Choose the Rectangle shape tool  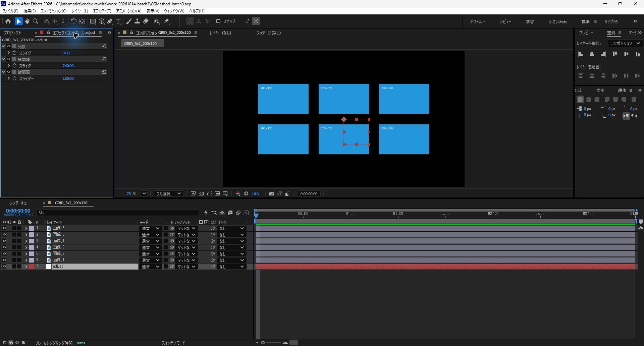point(93,21)
